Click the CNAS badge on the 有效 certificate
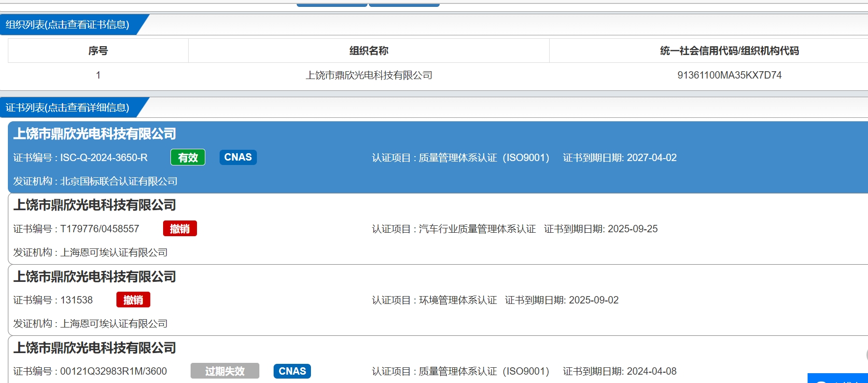868x383 pixels. (x=238, y=157)
